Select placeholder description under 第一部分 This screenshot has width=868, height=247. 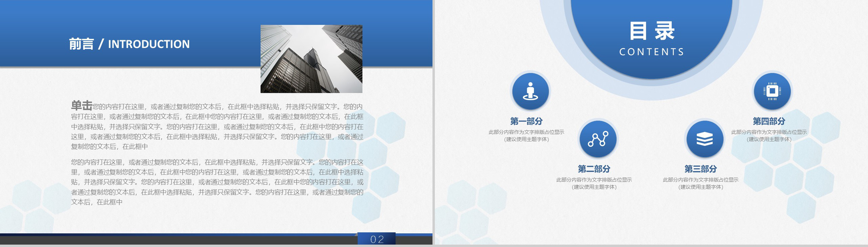click(526, 136)
